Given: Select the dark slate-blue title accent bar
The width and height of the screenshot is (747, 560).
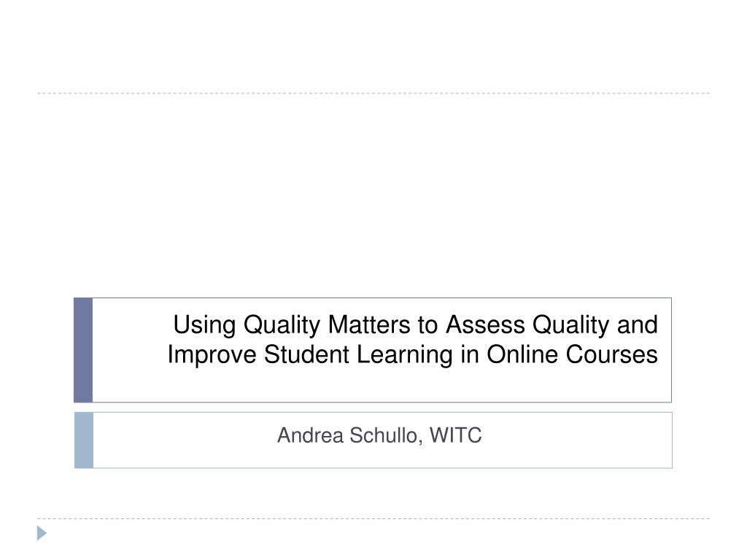Looking at the screenshot, I should coord(83,350).
